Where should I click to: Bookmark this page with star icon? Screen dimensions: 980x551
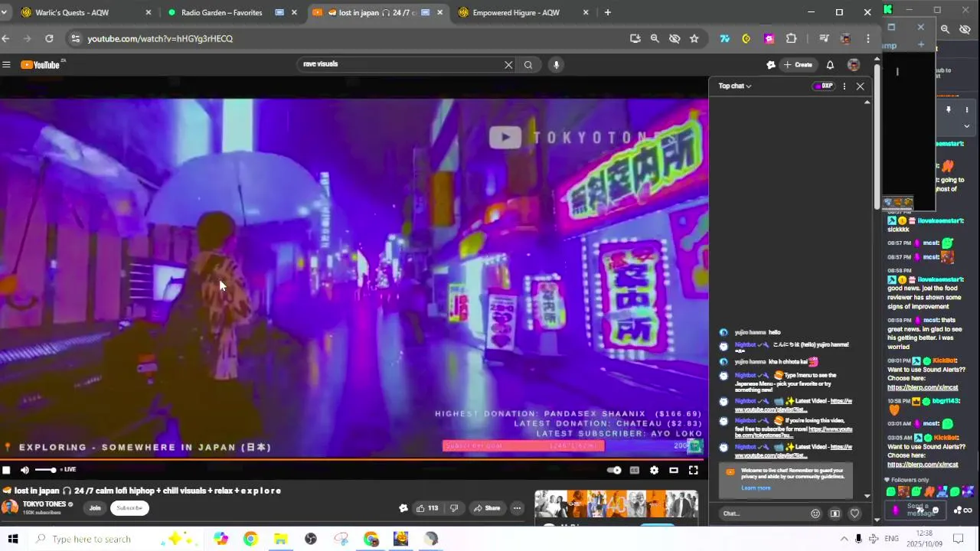point(694,38)
